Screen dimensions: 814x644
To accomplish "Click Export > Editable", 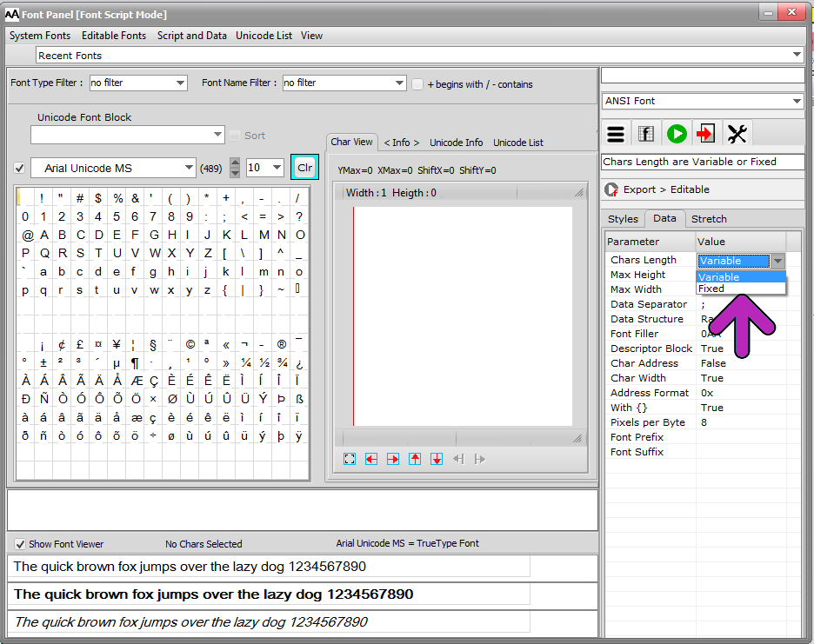I will tap(666, 189).
